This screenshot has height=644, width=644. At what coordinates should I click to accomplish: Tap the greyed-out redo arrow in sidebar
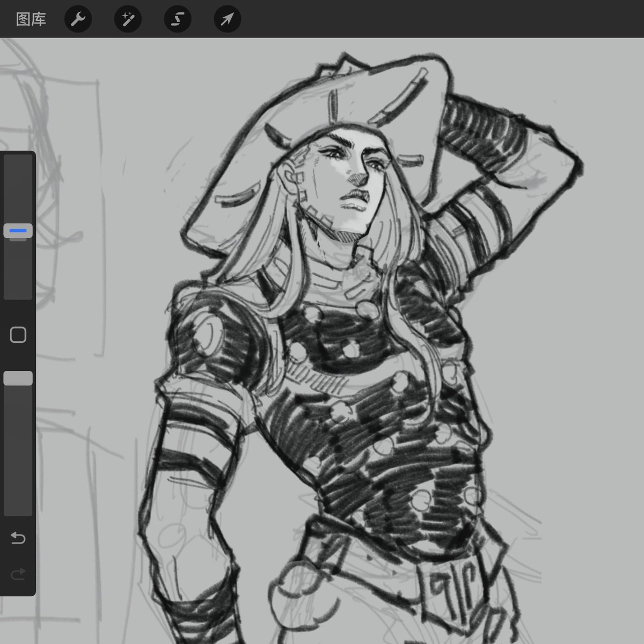click(18, 575)
